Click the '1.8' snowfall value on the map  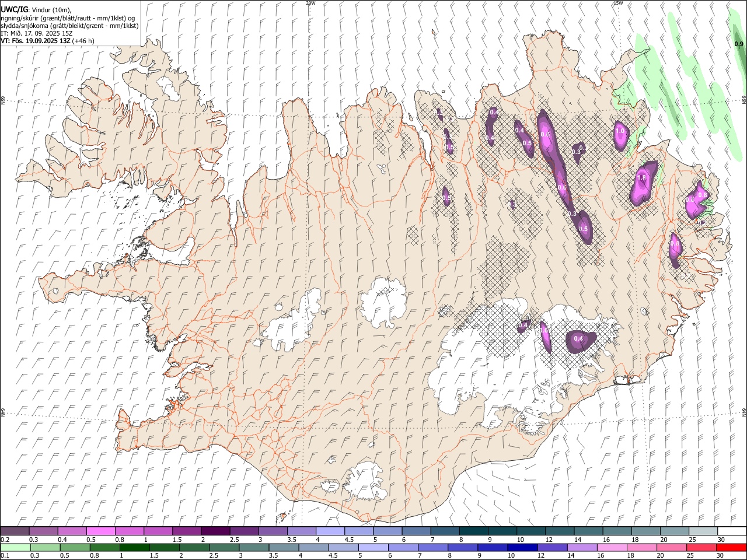pyautogui.click(x=641, y=177)
